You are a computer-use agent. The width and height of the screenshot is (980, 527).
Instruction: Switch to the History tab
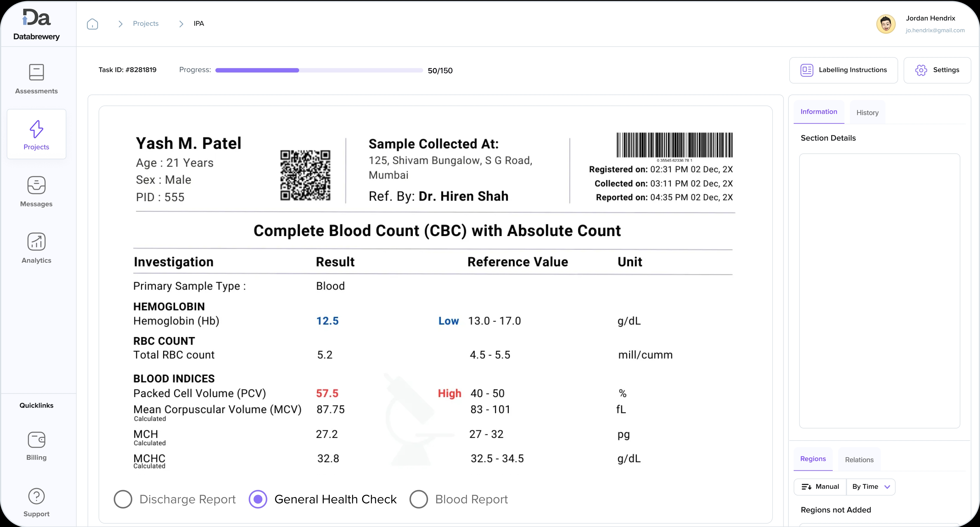[x=867, y=113]
